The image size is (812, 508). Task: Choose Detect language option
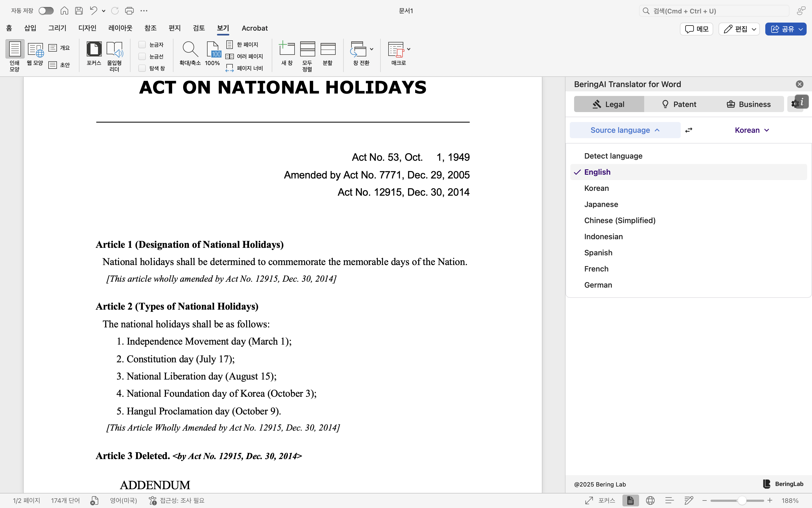[688, 156]
